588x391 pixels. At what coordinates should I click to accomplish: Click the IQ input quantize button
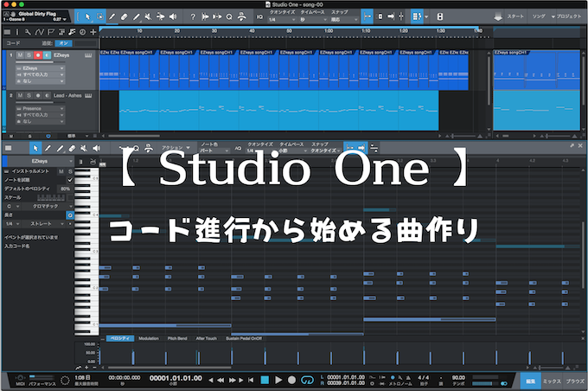(259, 16)
